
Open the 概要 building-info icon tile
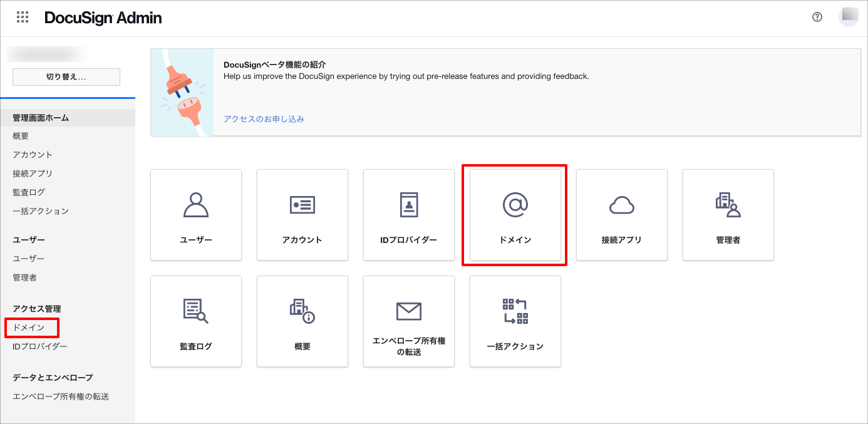[302, 321]
